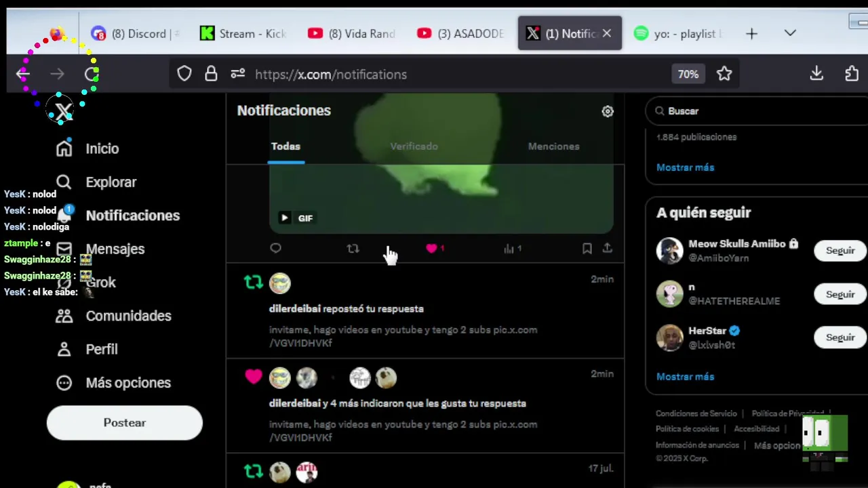Switch to the Menciones tab
The width and height of the screenshot is (868, 488).
553,146
